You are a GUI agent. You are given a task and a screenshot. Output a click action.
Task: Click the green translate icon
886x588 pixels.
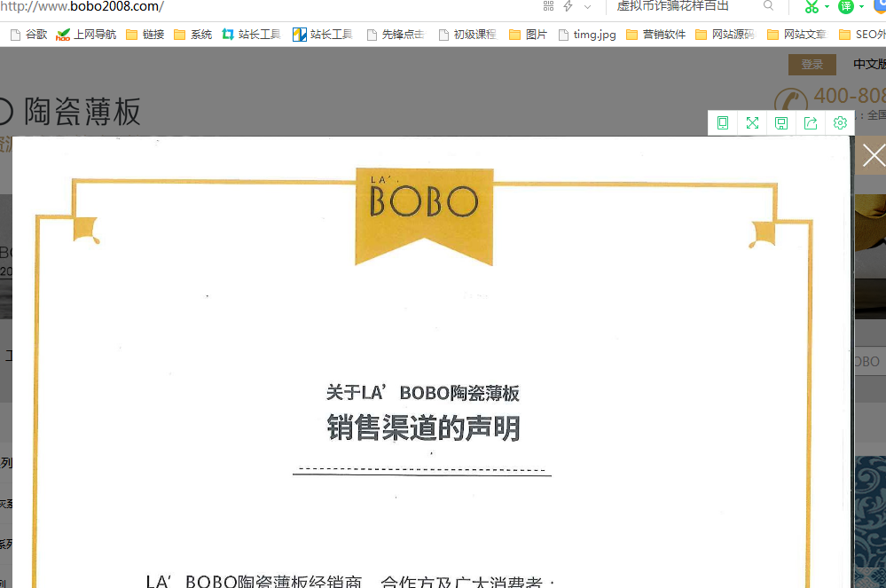tap(846, 7)
